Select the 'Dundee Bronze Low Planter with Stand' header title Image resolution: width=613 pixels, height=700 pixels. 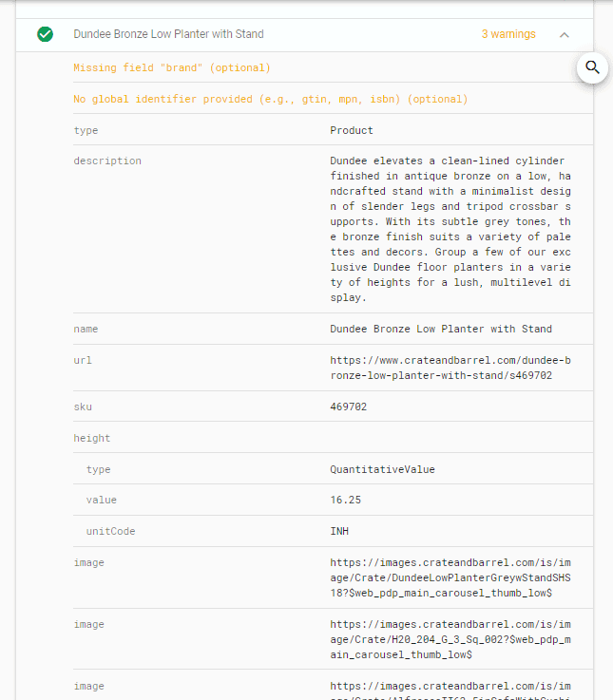pos(168,34)
